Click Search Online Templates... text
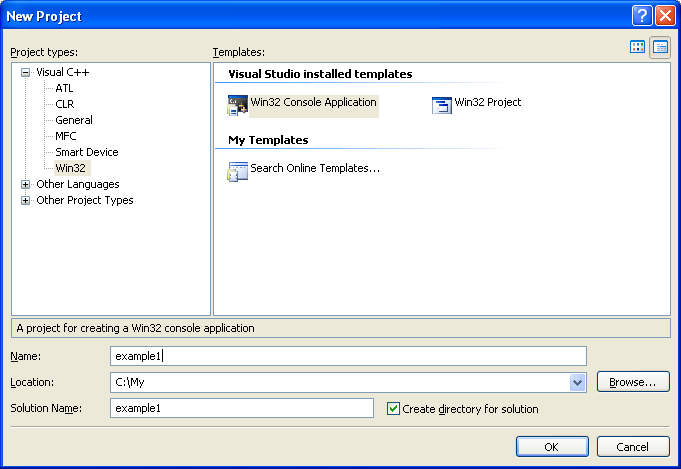681x469 pixels. (315, 168)
